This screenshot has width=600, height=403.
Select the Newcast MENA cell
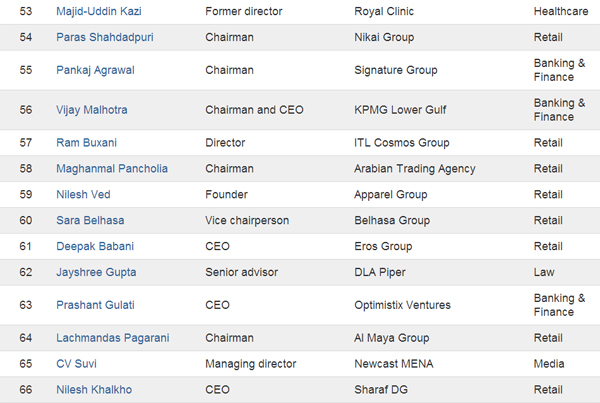click(x=393, y=364)
